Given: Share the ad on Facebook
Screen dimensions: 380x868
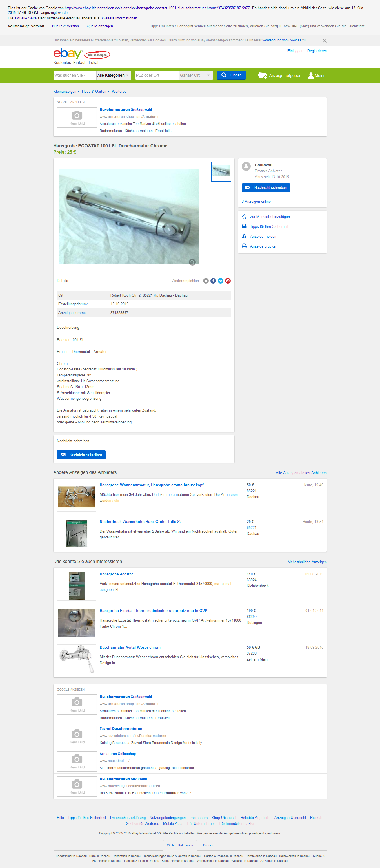Looking at the screenshot, I should pos(214,281).
